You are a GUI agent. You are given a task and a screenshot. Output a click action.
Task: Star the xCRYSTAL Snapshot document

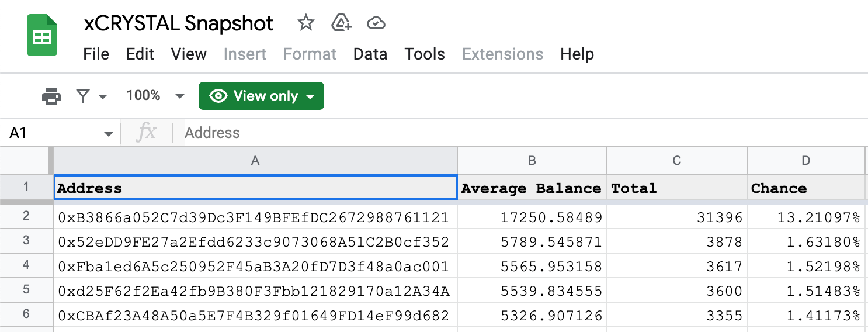pos(306,23)
